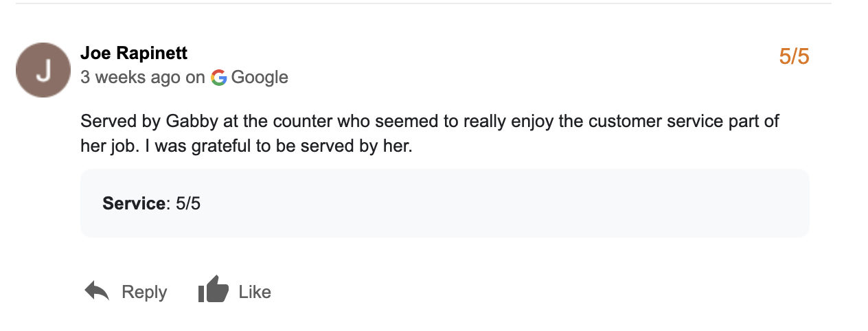Select the Reply text label
Image resolution: width=868 pixels, height=331 pixels.
point(144,292)
